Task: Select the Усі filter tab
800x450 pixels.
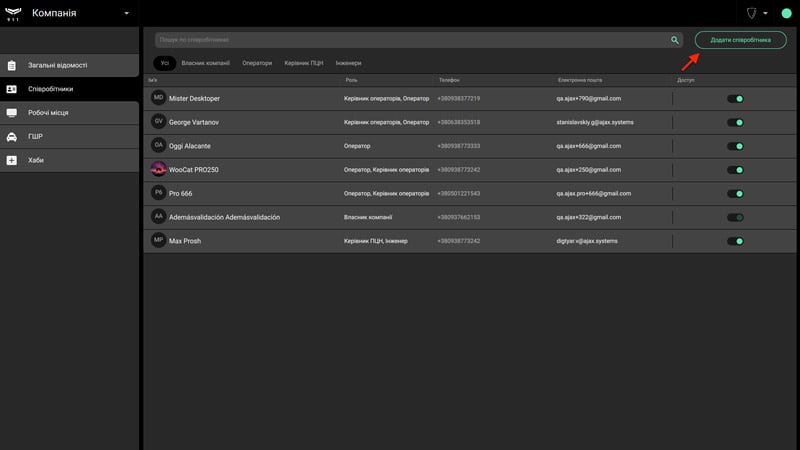Action: click(x=164, y=63)
